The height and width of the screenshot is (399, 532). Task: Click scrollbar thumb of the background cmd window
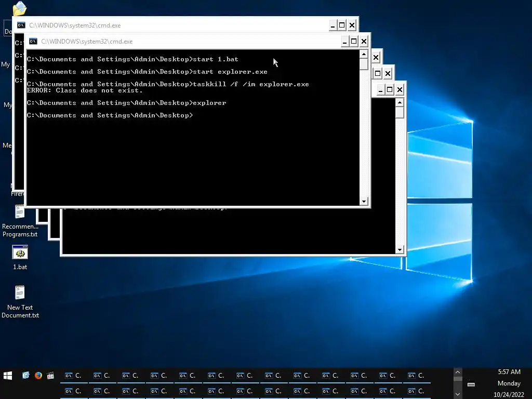pyautogui.click(x=400, y=112)
